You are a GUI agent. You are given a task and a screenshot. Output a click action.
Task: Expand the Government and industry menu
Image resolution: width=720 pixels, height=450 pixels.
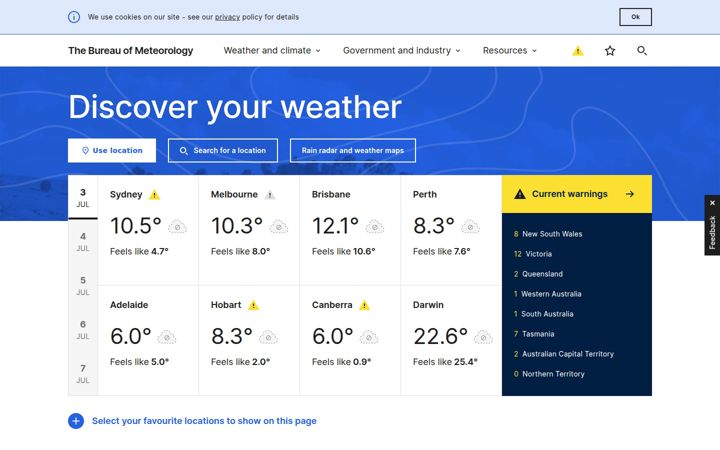402,51
